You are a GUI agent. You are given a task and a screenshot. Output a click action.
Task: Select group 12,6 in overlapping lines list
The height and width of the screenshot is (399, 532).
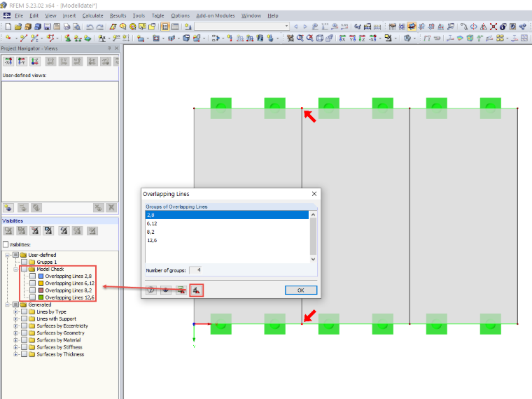point(227,241)
